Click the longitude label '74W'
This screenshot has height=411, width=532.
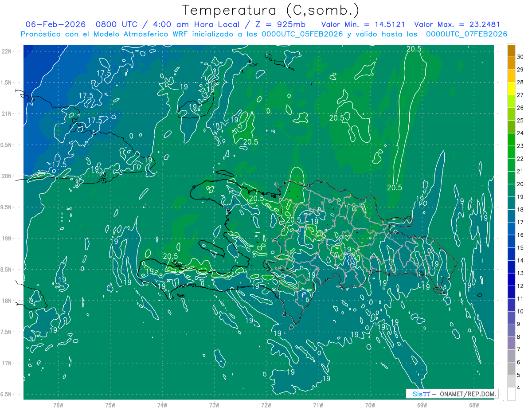[162, 405]
